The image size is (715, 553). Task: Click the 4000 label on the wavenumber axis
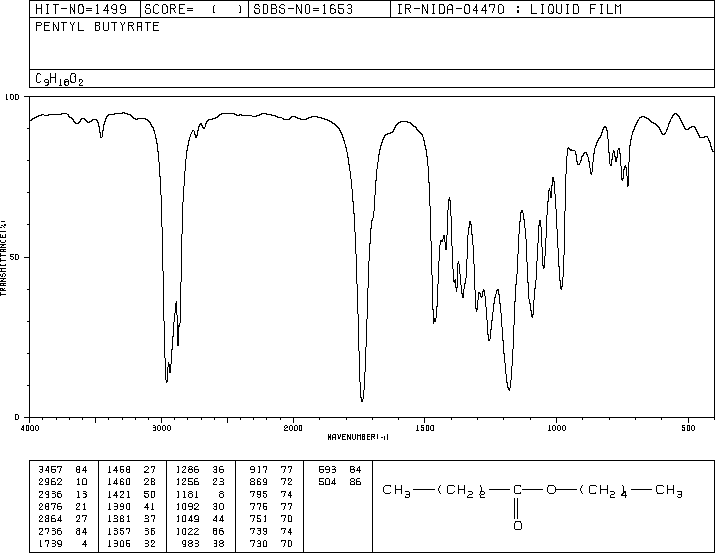tap(30, 428)
